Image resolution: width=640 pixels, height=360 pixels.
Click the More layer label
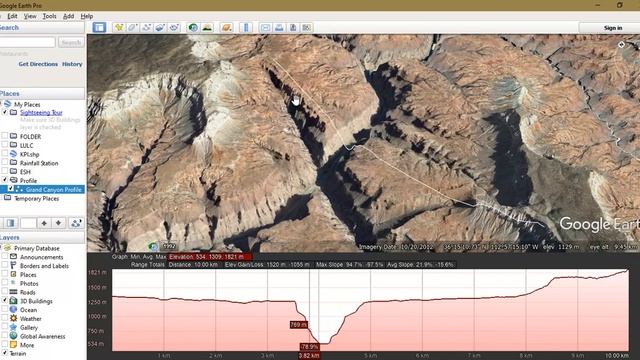click(27, 345)
